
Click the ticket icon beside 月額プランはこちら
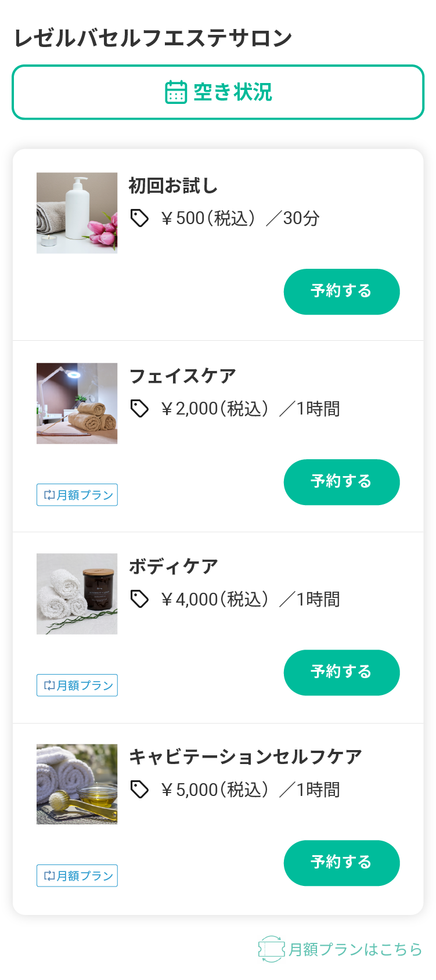click(271, 949)
